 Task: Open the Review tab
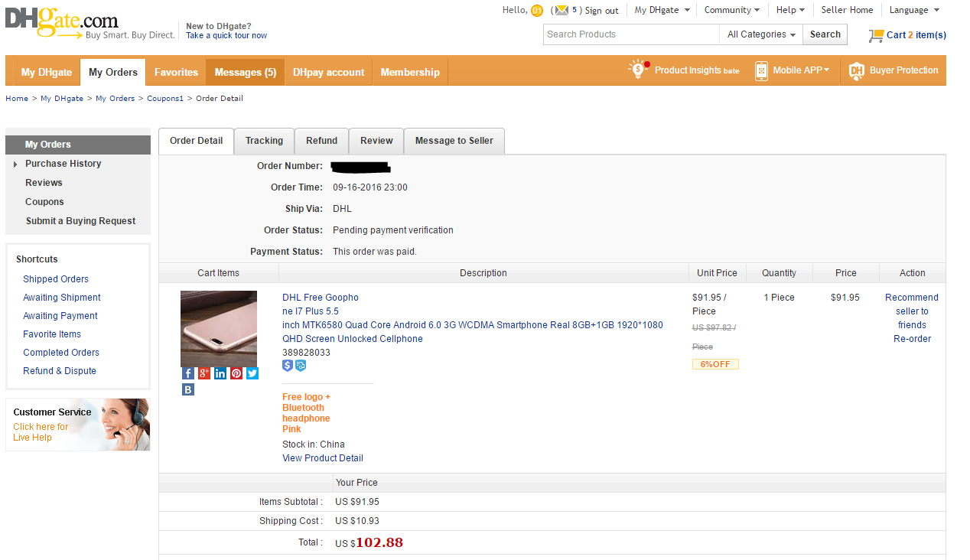click(377, 141)
